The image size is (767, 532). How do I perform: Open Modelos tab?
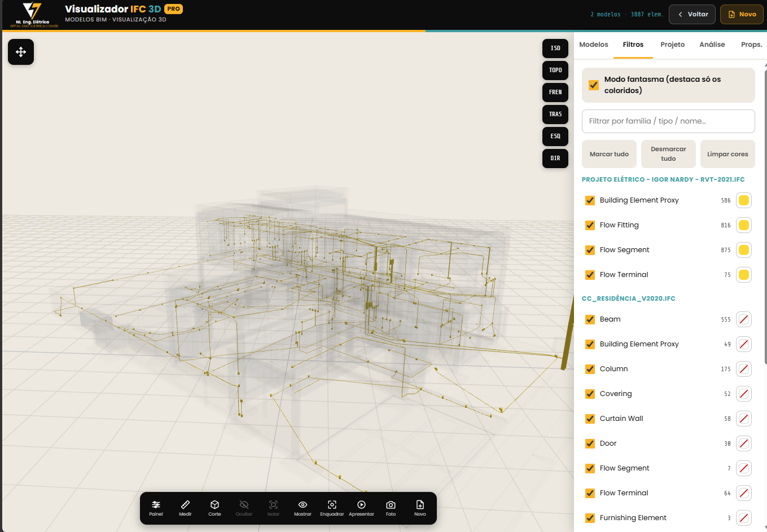click(594, 45)
